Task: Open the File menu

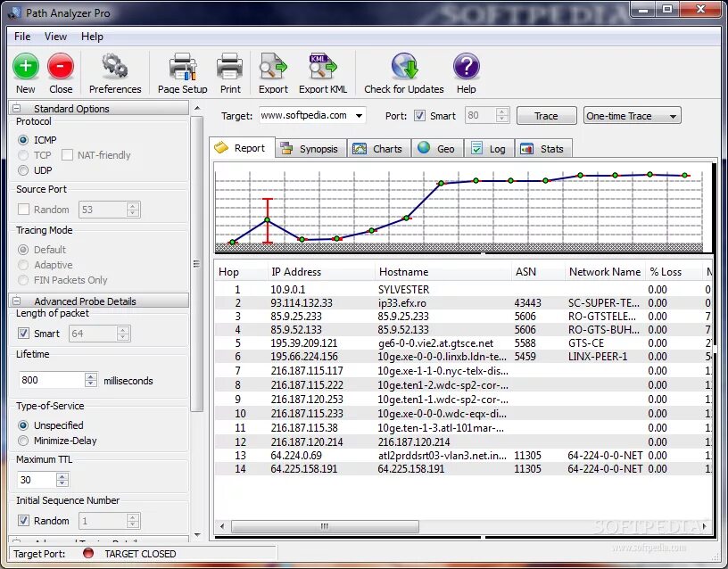Action: point(22,37)
